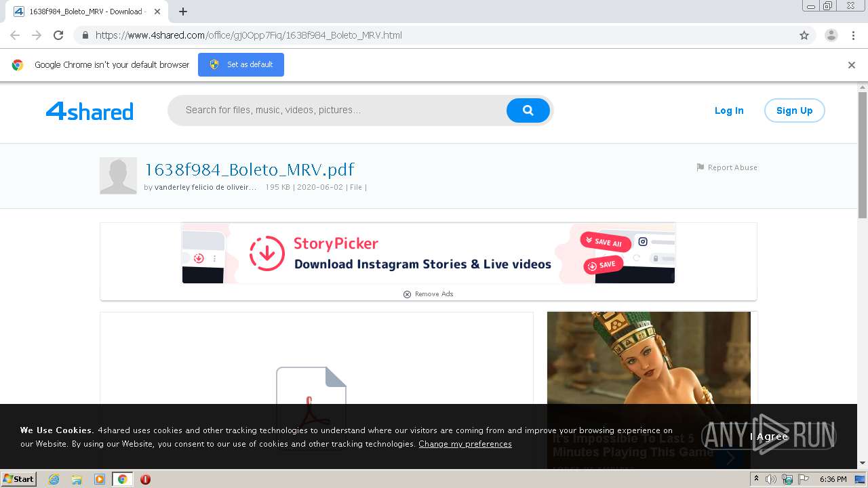Click the 6:36 PM system clock
This screenshot has width=868, height=488.
(x=833, y=479)
